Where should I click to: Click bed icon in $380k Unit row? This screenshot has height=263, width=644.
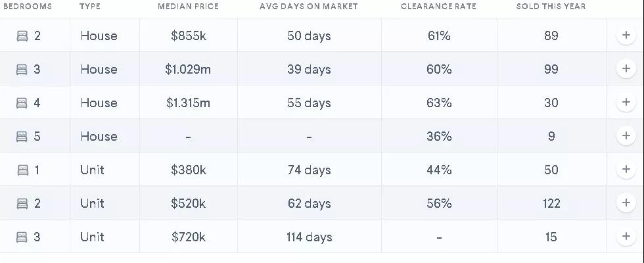pos(22,170)
